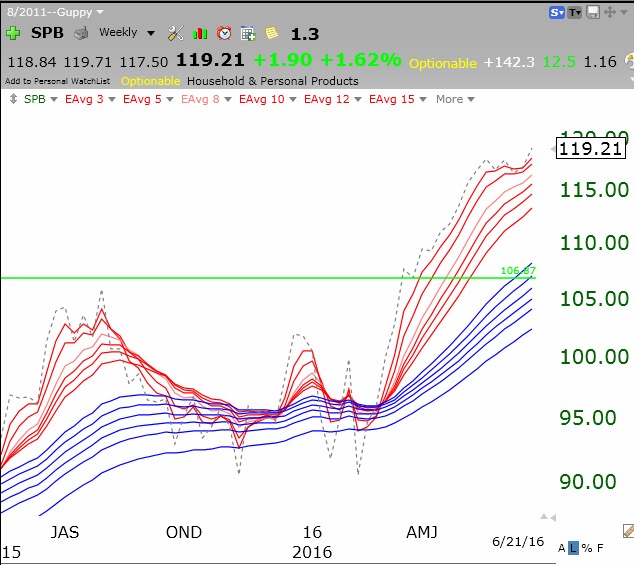Click the gray T dropdown icon

pyautogui.click(x=574, y=13)
